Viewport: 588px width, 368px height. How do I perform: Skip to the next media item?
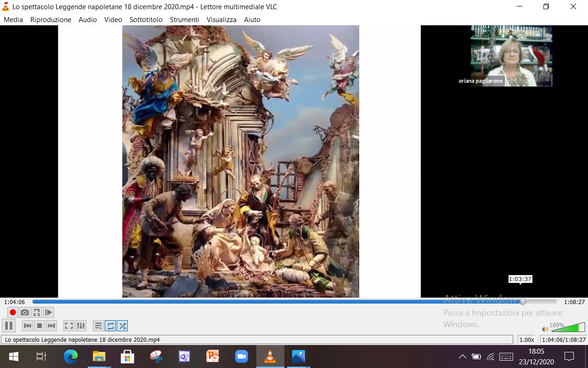pos(51,326)
